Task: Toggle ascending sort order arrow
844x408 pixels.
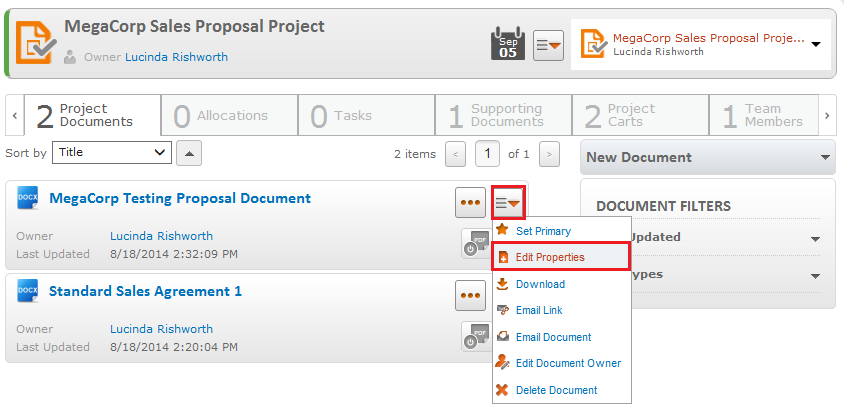Action: [189, 154]
